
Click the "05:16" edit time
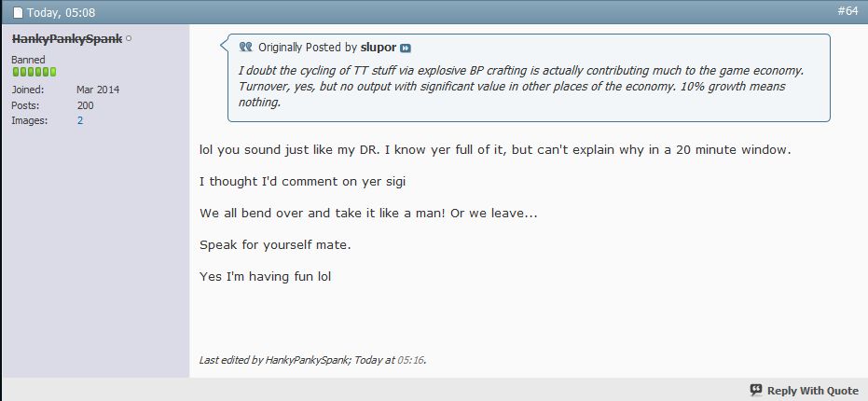coord(410,359)
